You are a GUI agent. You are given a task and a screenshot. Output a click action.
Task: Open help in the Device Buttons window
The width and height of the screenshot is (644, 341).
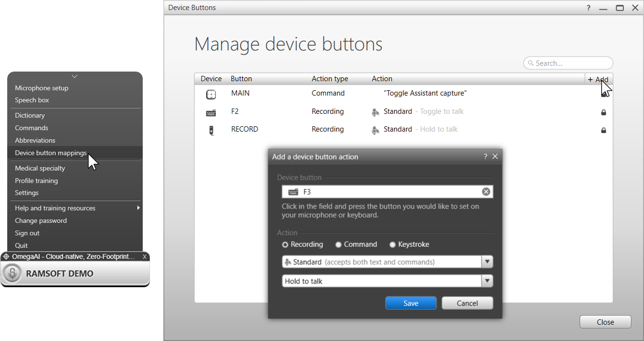[x=588, y=8]
